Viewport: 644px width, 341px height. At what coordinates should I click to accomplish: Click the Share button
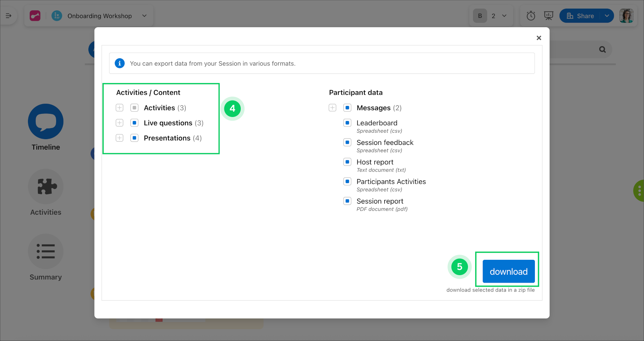click(581, 16)
